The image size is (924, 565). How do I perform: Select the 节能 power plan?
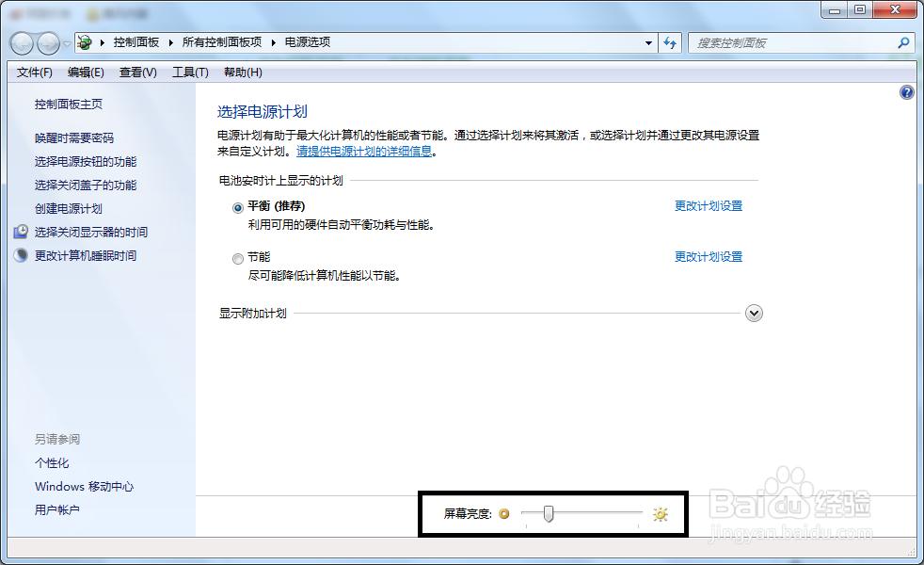pyautogui.click(x=238, y=257)
